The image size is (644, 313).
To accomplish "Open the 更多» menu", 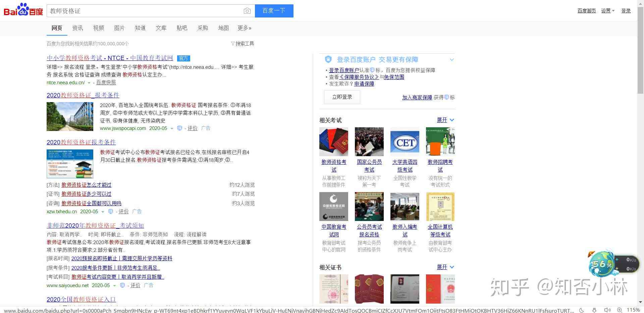I will pyautogui.click(x=245, y=28).
